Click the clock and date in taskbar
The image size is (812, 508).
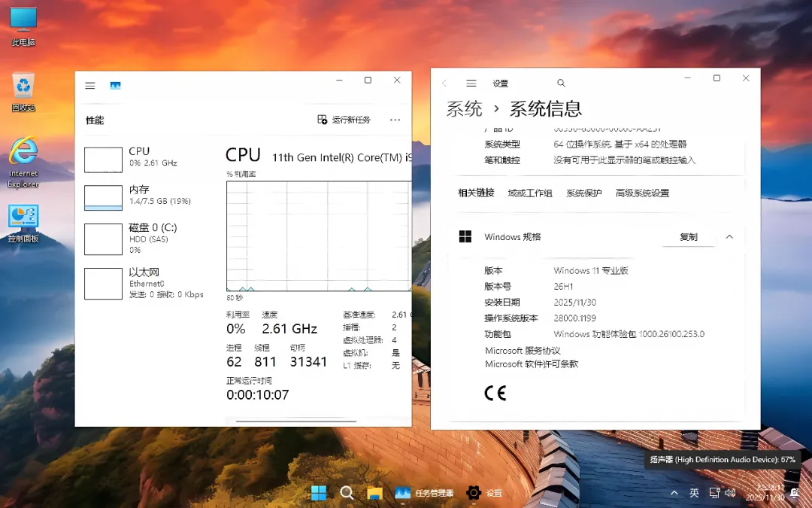tap(765, 492)
